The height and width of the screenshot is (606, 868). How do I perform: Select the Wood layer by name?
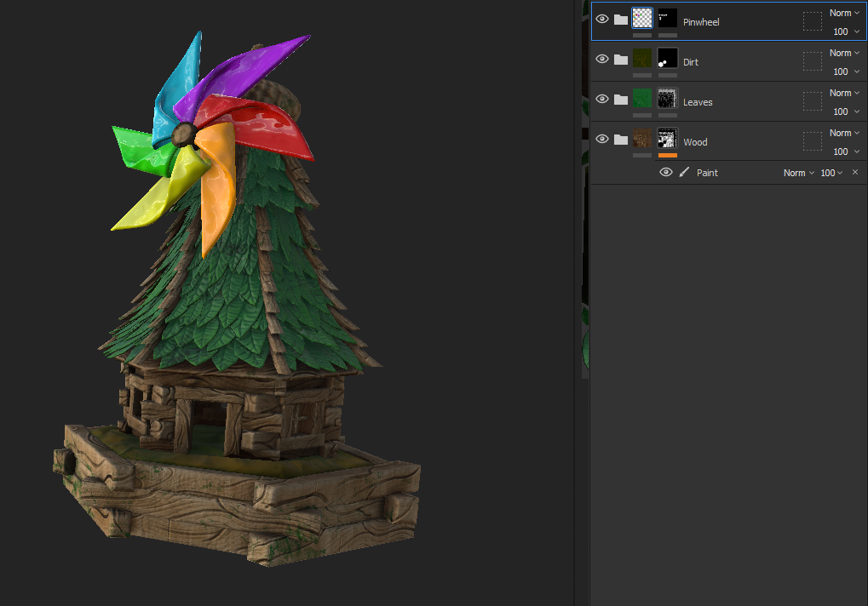pos(695,142)
